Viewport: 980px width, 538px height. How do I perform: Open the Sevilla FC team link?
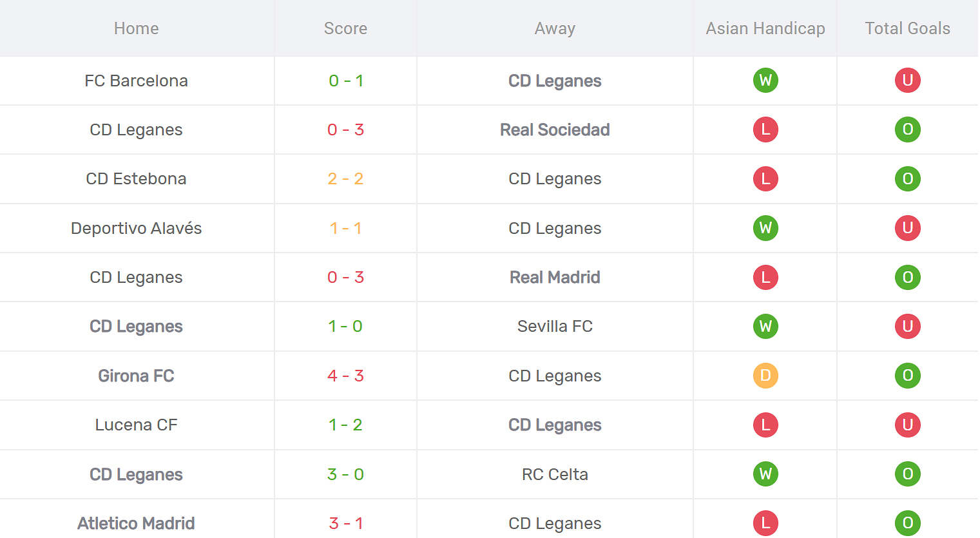(x=555, y=326)
